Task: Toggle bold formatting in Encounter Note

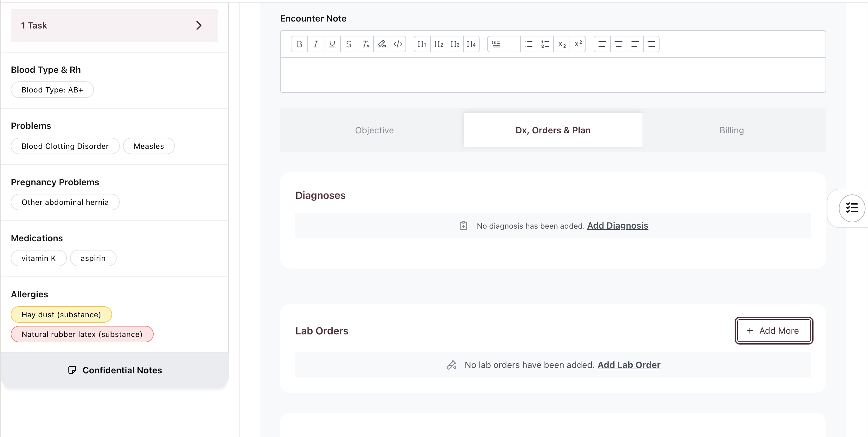Action: 299,44
